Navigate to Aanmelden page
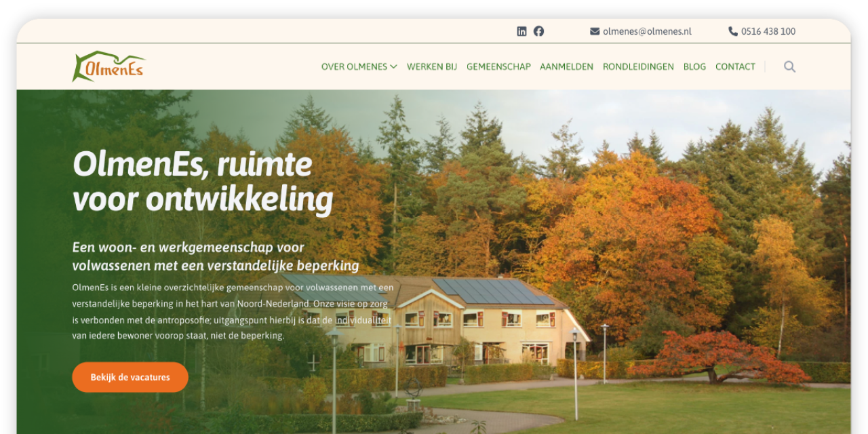The height and width of the screenshot is (434, 868). click(x=566, y=66)
